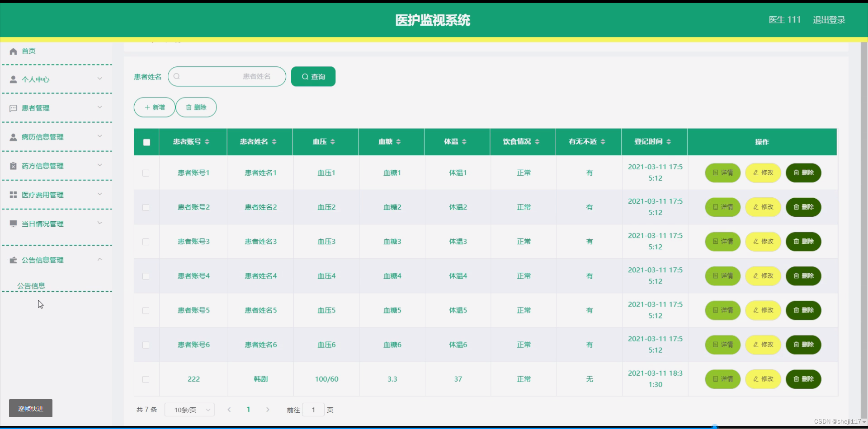Select the 公告信息 submenu item
The height and width of the screenshot is (429, 868).
click(31, 285)
